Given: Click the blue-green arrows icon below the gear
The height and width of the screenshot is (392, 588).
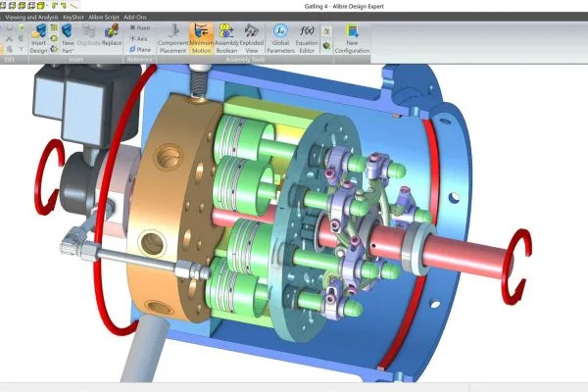Looking at the screenshot, I should [54, 49].
